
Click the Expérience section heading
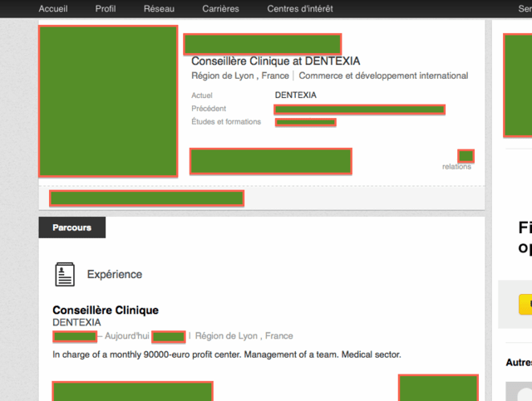(x=114, y=274)
